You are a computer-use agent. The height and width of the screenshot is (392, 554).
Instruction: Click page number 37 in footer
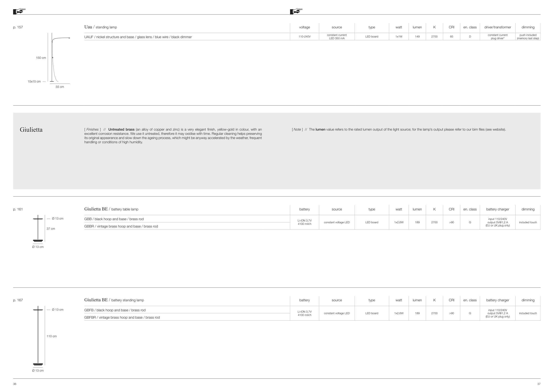[538, 384]
